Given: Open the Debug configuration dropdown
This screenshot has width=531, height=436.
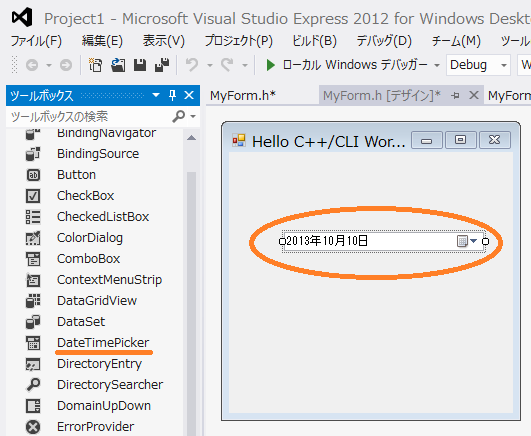Looking at the screenshot, I should [x=504, y=65].
